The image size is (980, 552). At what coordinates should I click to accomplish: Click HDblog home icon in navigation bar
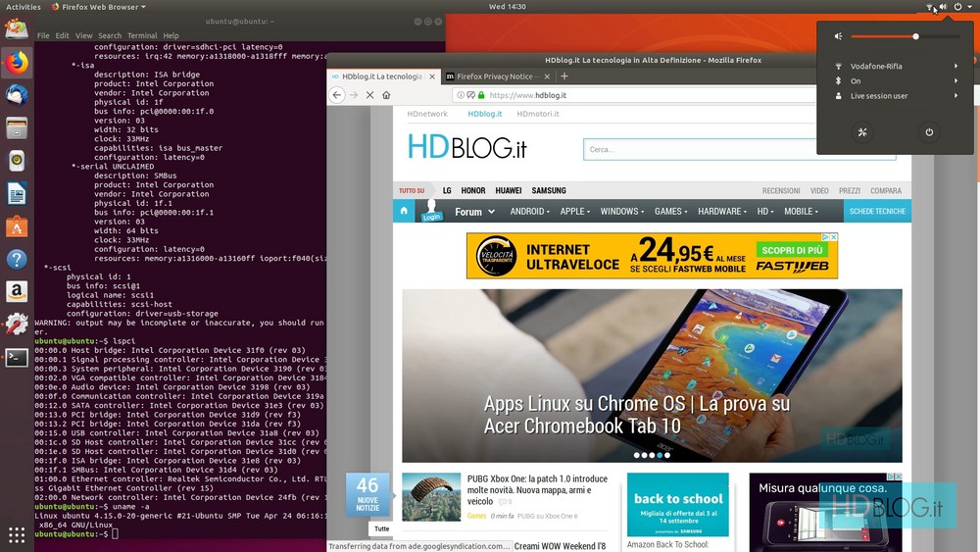tap(404, 212)
